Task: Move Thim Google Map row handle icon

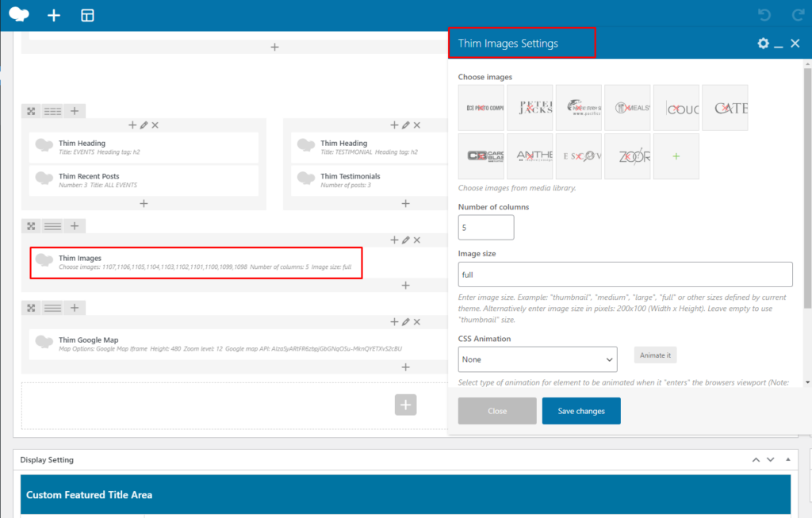Action: (31, 309)
